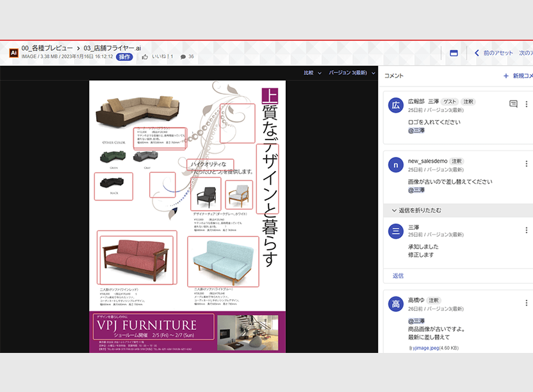Click the 広 user avatar
The width and height of the screenshot is (533, 392).
(396, 106)
